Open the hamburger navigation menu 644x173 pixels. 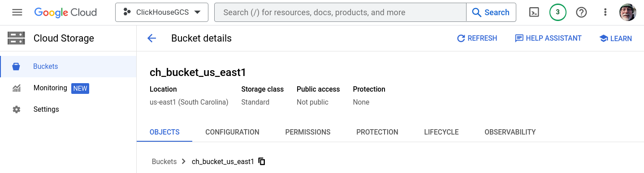[x=17, y=13]
